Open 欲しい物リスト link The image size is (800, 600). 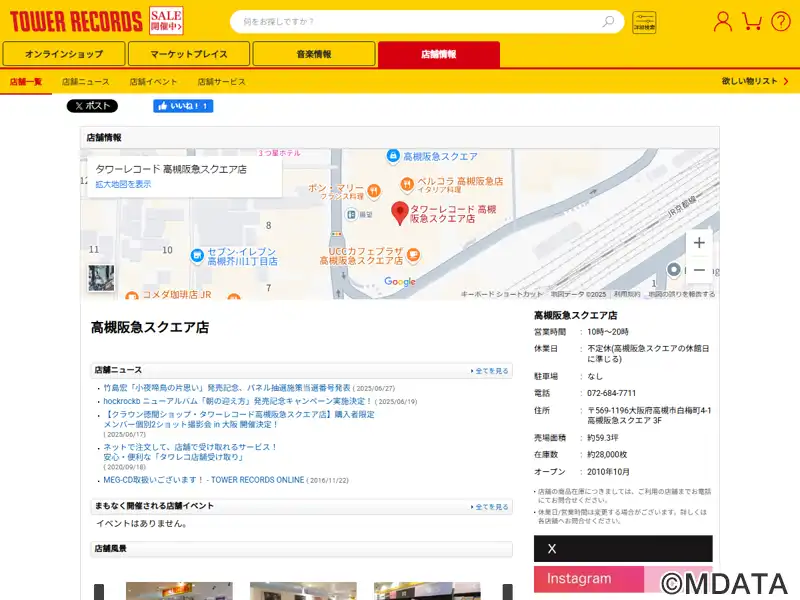(x=755, y=81)
